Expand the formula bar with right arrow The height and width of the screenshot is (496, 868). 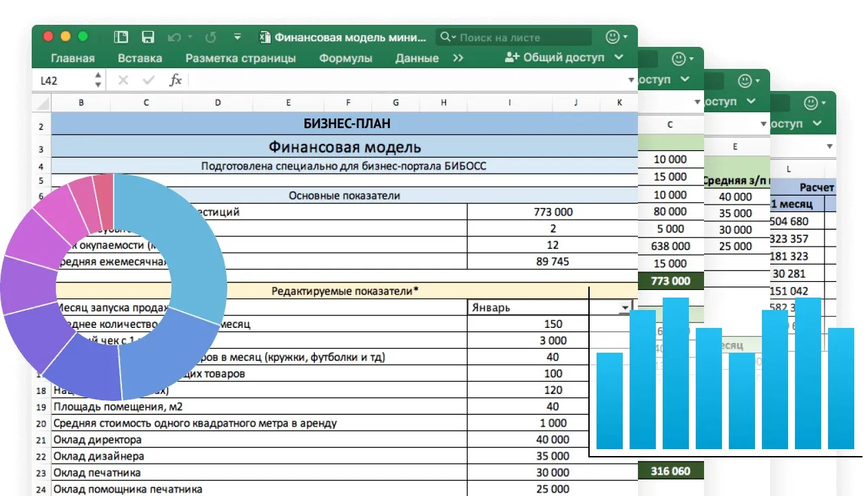(631, 81)
